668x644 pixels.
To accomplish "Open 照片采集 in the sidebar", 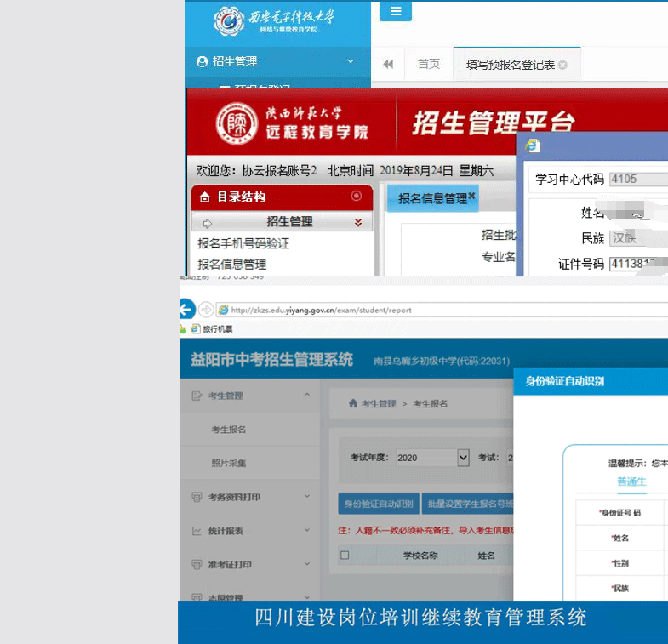I will point(228,463).
